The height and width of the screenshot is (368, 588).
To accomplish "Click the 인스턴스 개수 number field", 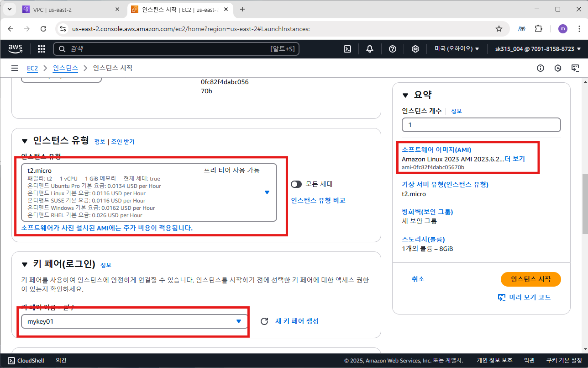I will 481,125.
